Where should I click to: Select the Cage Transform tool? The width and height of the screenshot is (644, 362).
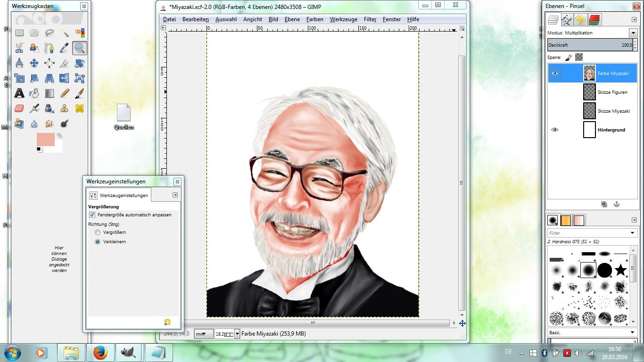click(x=80, y=78)
